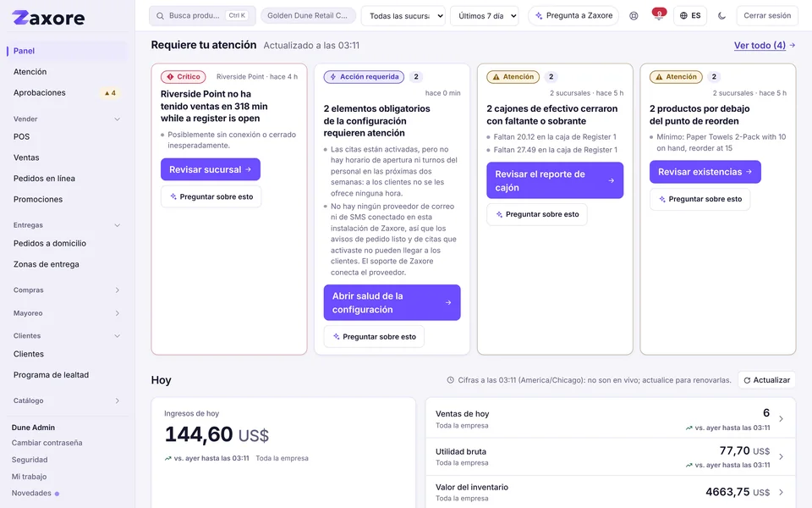Focus the Busca productos search field
The width and height of the screenshot is (812, 508).
pos(202,15)
